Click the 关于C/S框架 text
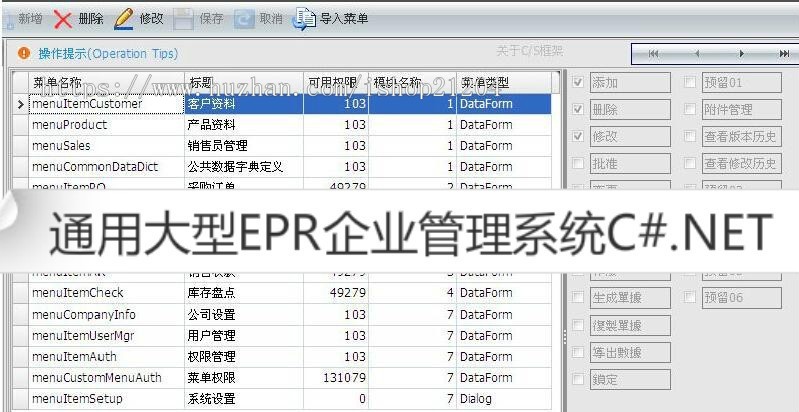 530,50
